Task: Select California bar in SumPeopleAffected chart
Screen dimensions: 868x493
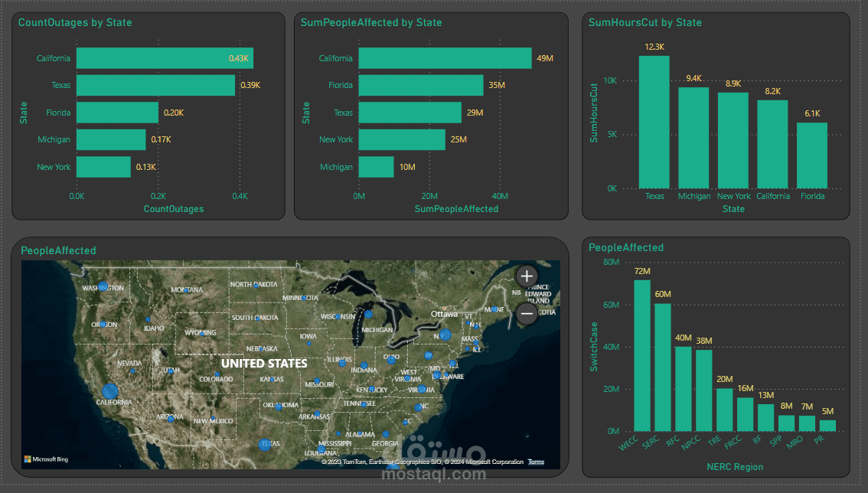Action: pos(445,58)
